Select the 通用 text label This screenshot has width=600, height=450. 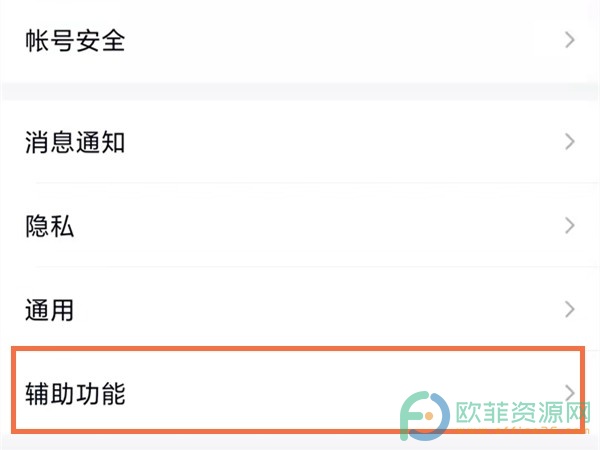[50, 310]
